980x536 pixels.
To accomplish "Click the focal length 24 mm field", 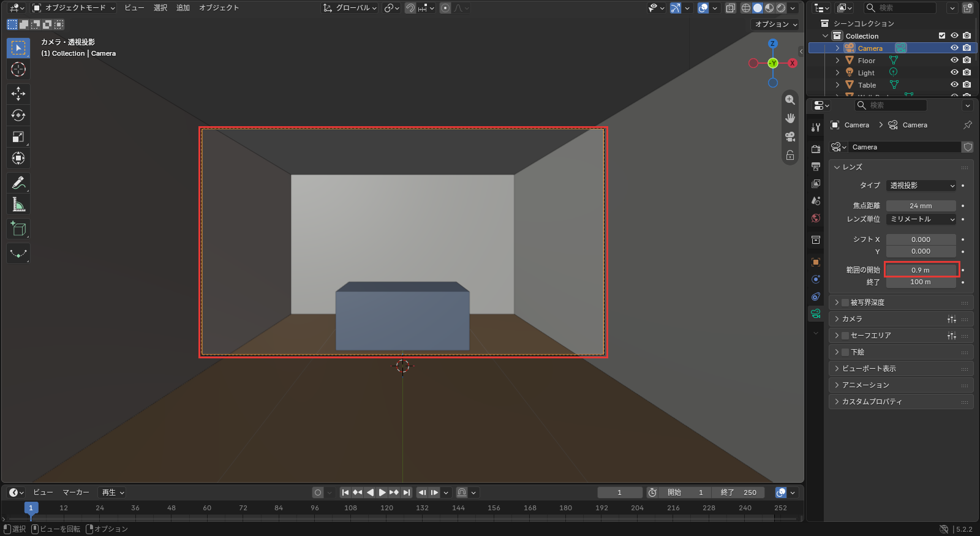I will (x=921, y=206).
